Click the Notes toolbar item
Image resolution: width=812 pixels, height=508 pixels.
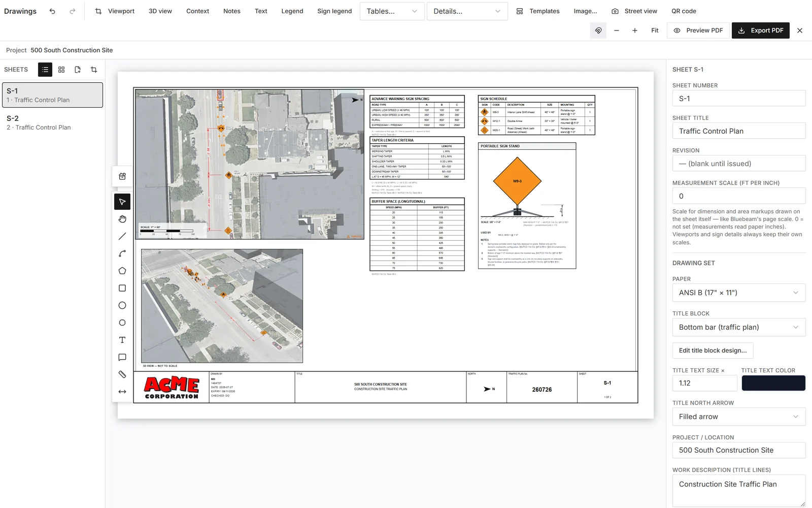(x=232, y=11)
